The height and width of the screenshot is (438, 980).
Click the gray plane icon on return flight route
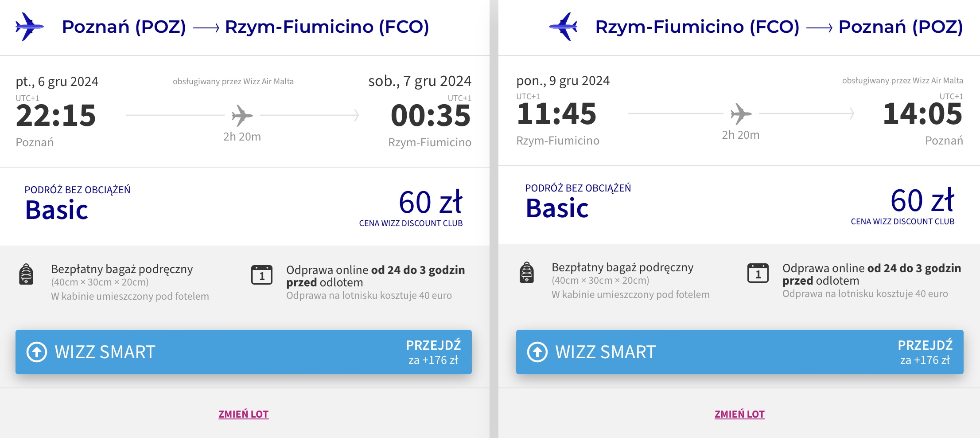coord(741,113)
